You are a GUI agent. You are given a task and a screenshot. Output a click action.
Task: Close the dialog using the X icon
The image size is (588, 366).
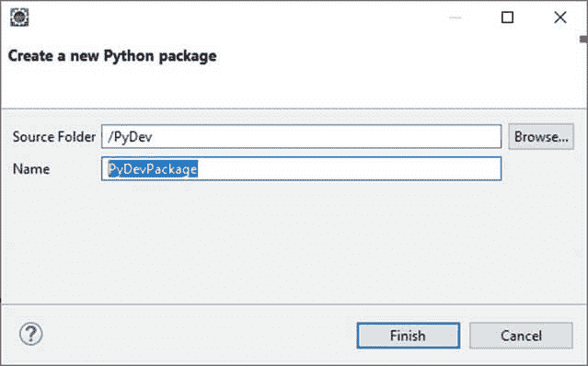[x=560, y=17]
